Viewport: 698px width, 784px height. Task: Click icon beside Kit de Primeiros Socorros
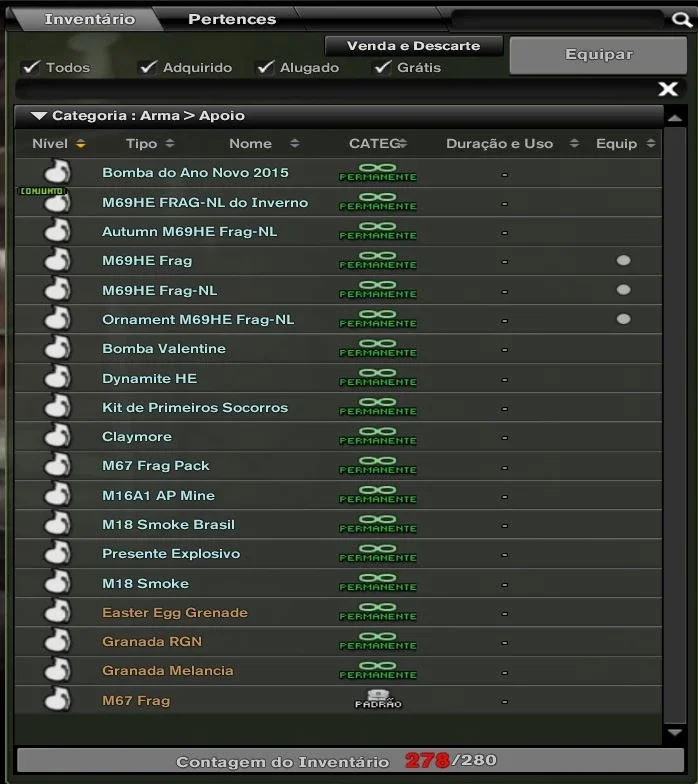[58, 406]
